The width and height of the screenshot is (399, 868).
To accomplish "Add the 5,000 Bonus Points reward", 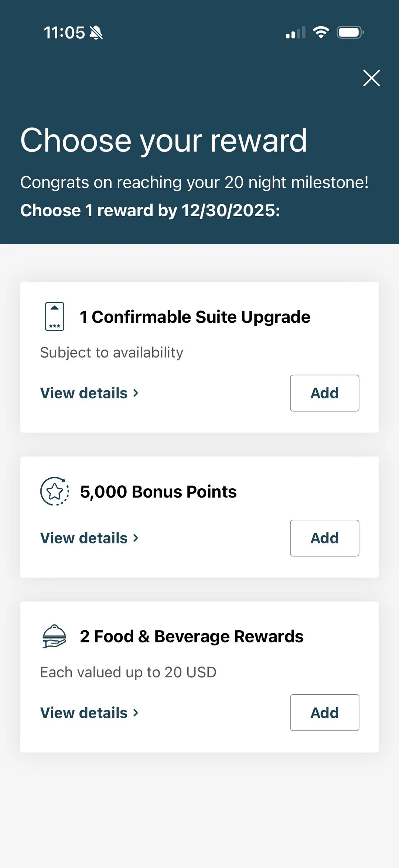I will [x=324, y=538].
